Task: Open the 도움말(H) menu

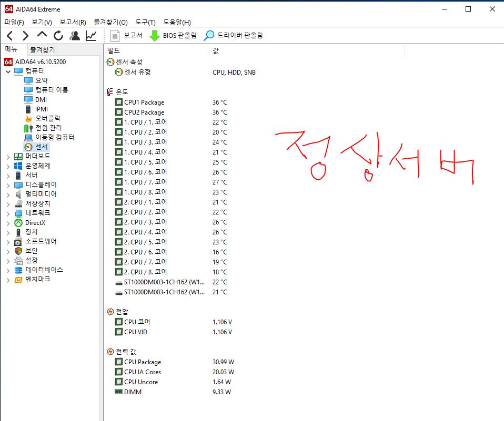Action: pos(177,22)
